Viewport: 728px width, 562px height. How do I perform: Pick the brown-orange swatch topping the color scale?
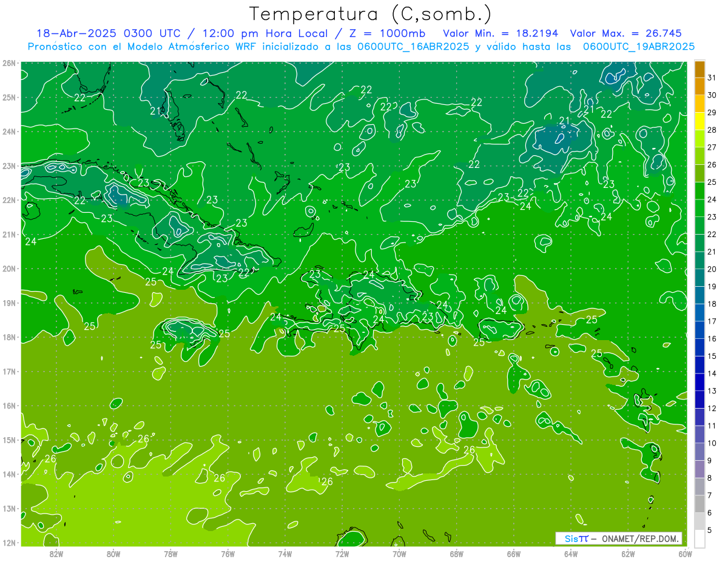[x=699, y=69]
